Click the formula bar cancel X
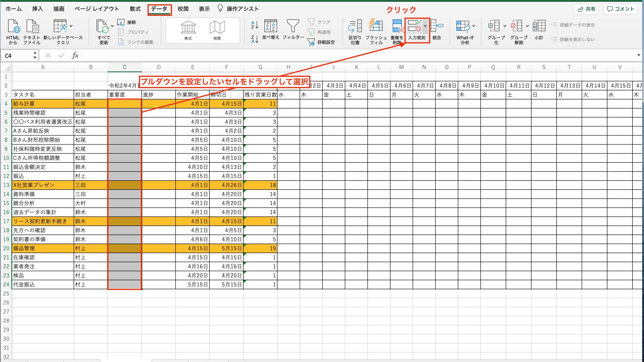 pos(48,55)
